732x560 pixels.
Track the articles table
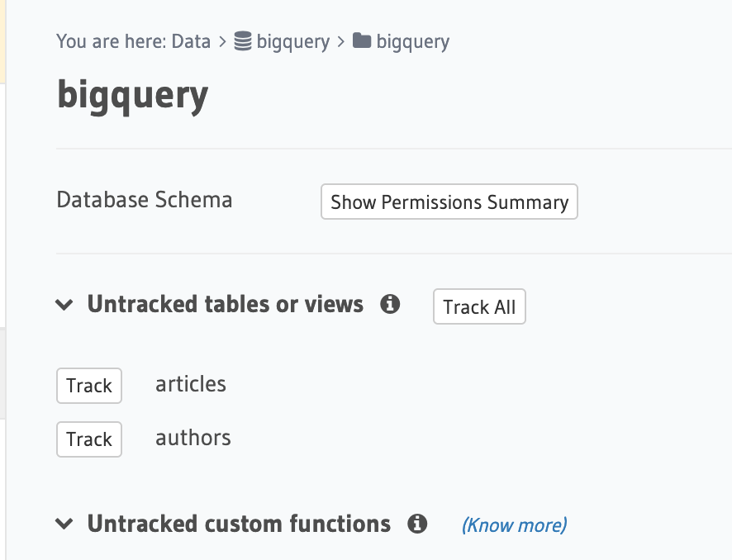[x=89, y=386]
